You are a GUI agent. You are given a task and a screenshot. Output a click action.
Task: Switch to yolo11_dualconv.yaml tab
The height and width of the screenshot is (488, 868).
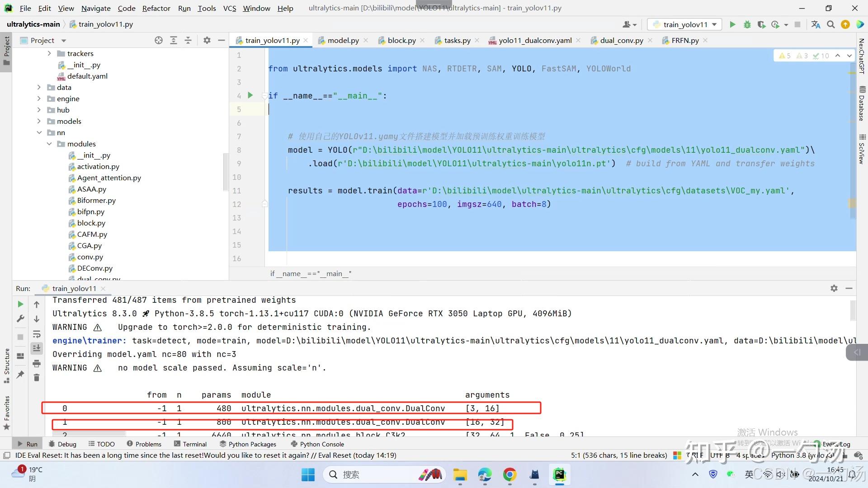pos(535,40)
